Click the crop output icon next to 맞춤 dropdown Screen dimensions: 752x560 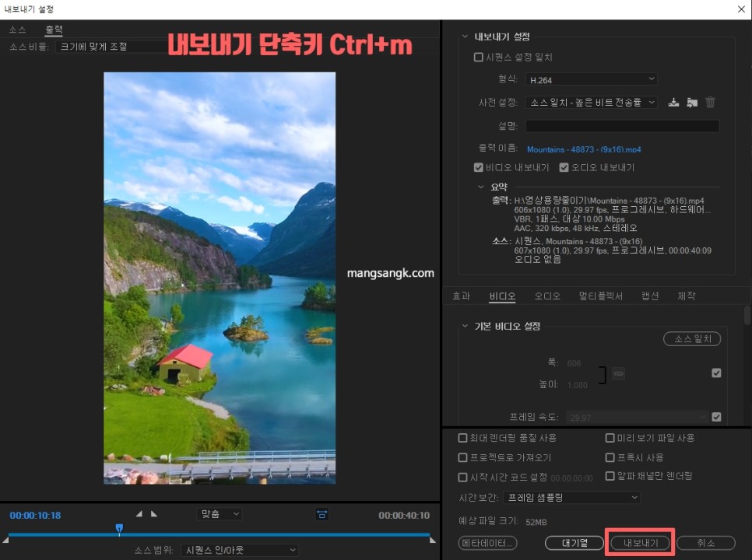coord(322,514)
